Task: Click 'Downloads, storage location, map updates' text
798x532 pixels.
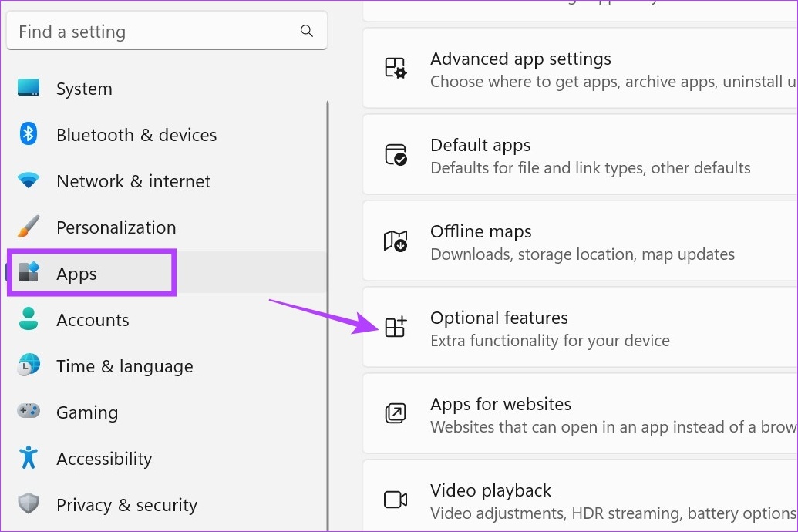Action: tap(582, 254)
